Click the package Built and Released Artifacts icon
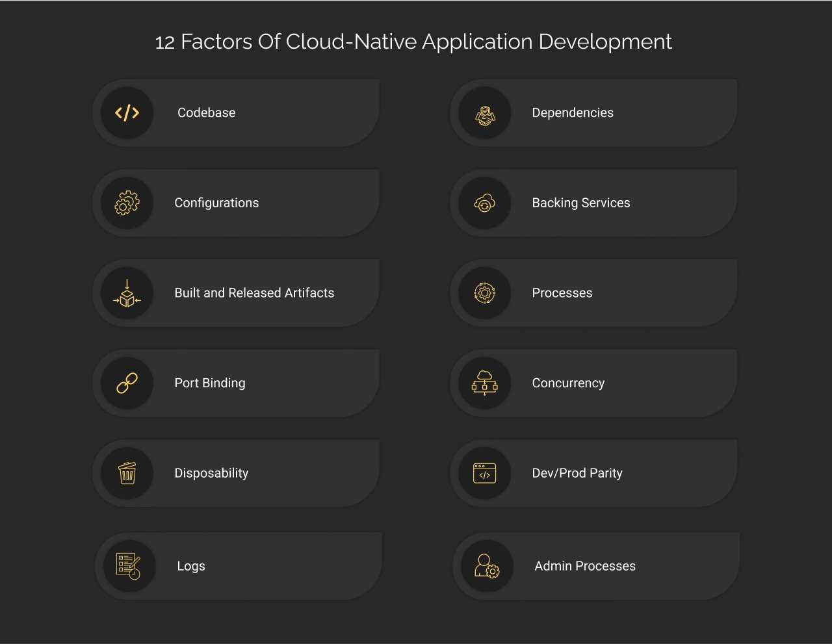832x644 pixels. point(127,292)
